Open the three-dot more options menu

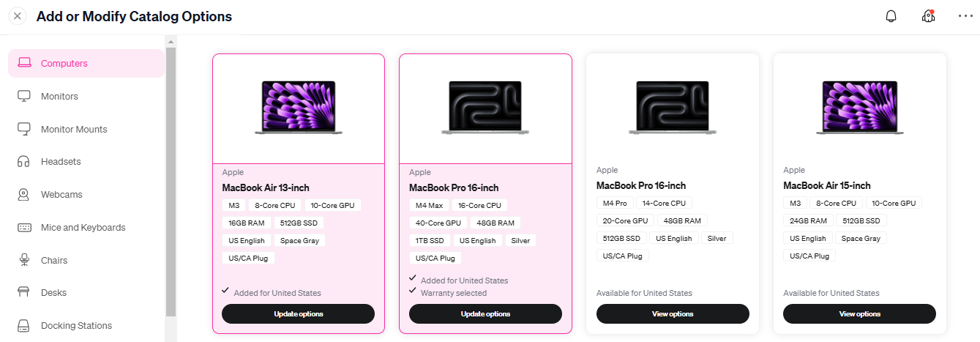coord(965,16)
